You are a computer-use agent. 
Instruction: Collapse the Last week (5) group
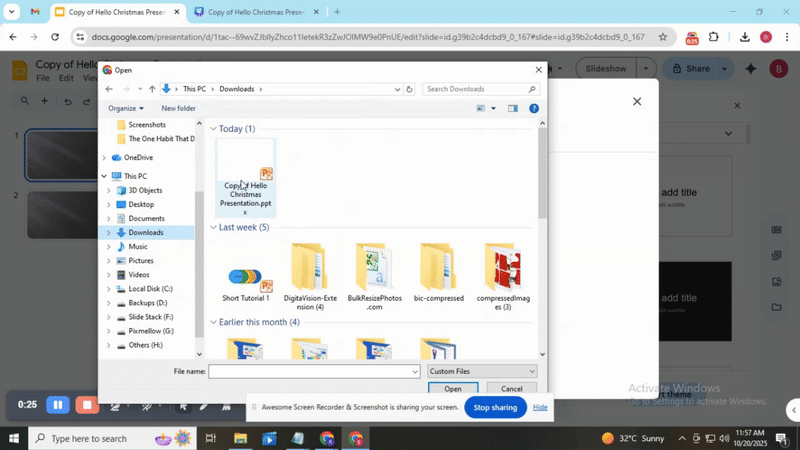click(x=214, y=227)
